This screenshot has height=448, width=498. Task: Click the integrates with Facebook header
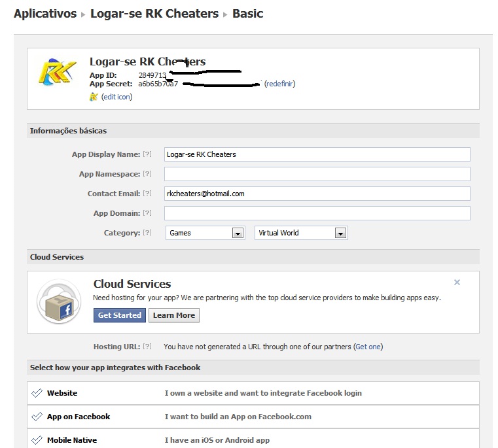(253, 368)
